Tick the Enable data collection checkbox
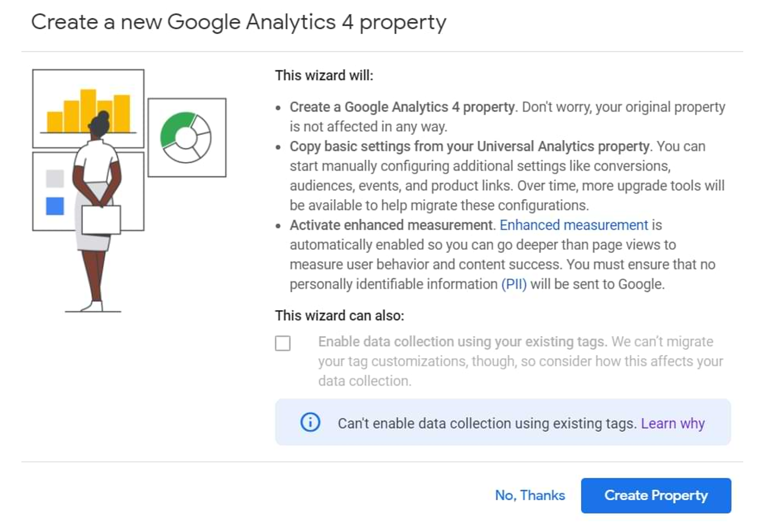The width and height of the screenshot is (781, 532). click(283, 343)
